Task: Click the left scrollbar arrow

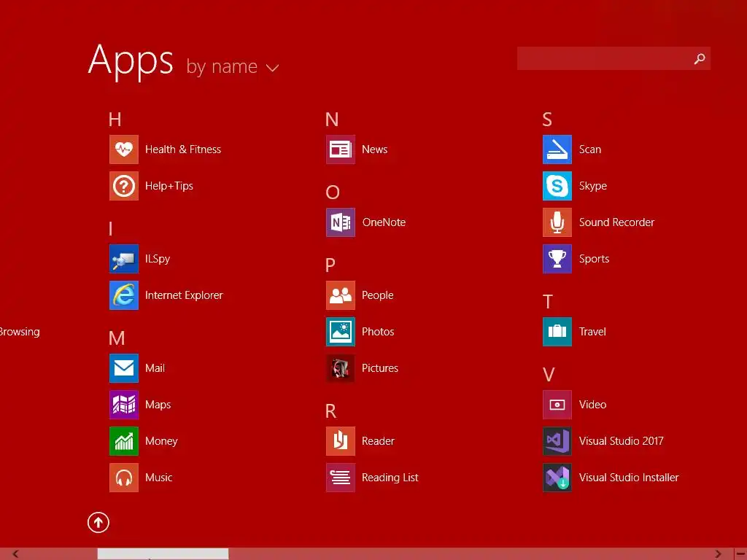Action: click(15, 554)
